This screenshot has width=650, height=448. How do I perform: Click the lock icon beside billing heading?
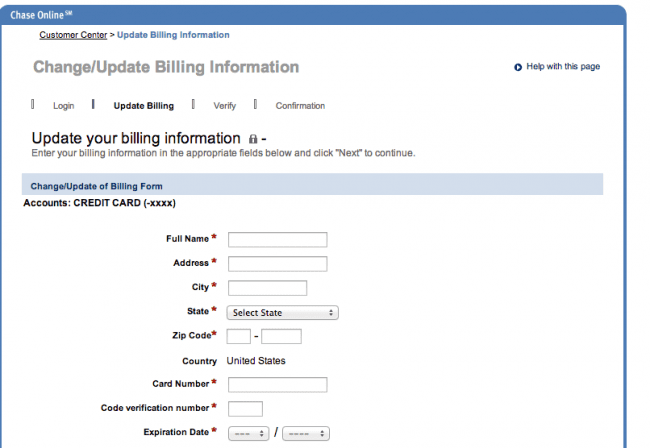tap(253, 139)
